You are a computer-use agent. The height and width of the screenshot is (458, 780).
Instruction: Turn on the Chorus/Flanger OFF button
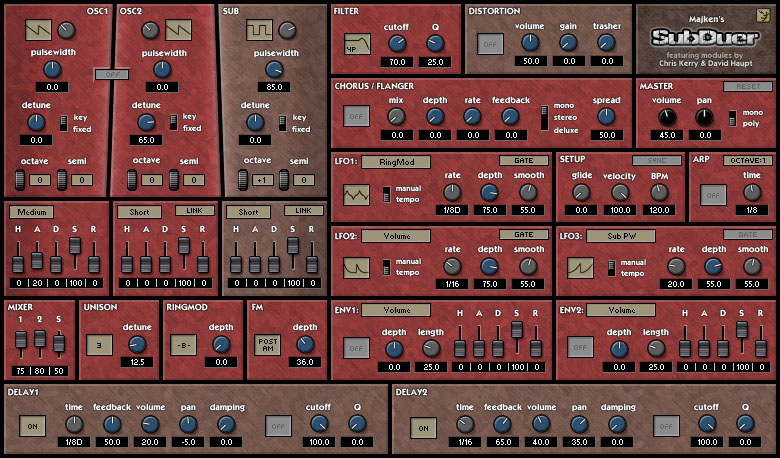pos(357,116)
